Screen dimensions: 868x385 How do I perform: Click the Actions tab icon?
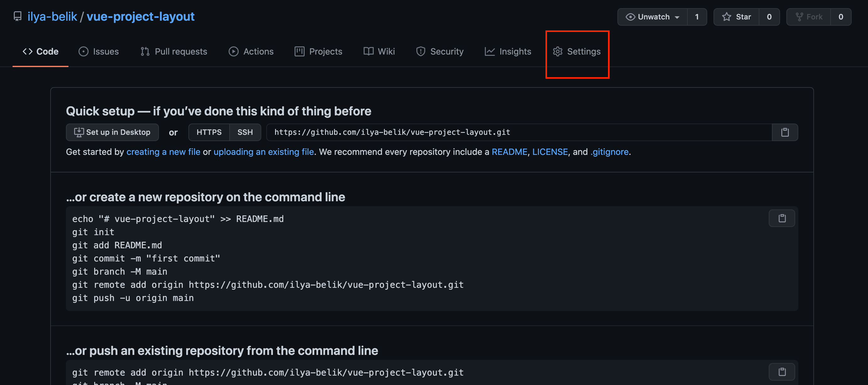tap(232, 51)
